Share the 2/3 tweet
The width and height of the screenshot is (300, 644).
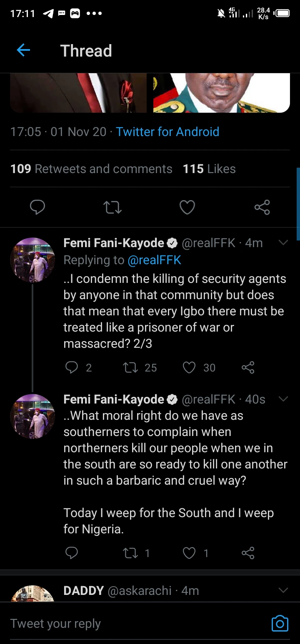248,367
